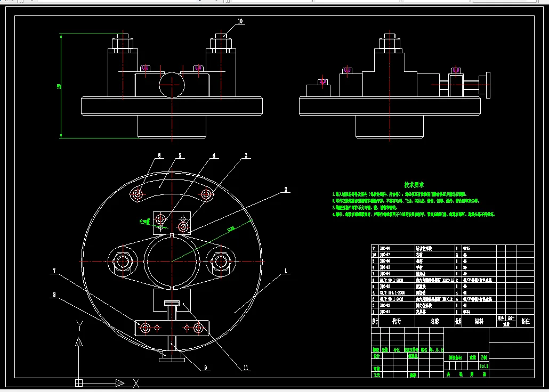Click the 单件 header cell in parts list
Screen dimensions: 549x392
(500, 318)
